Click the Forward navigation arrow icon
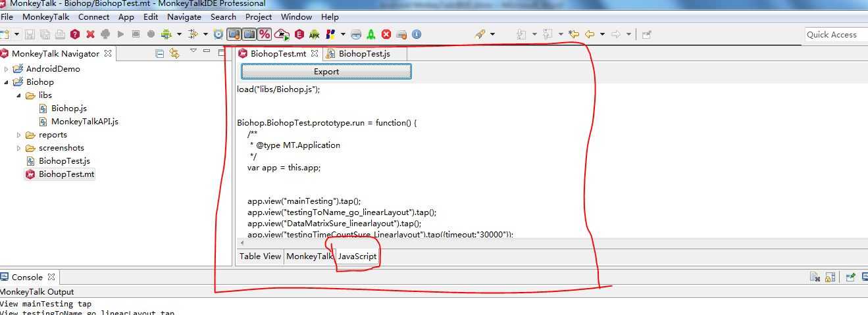The image size is (868, 315). (x=616, y=34)
